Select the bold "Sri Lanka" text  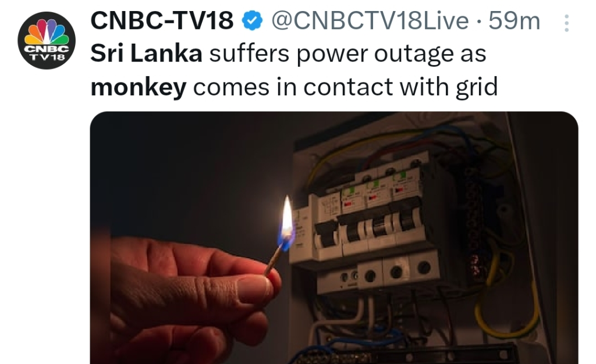(147, 54)
